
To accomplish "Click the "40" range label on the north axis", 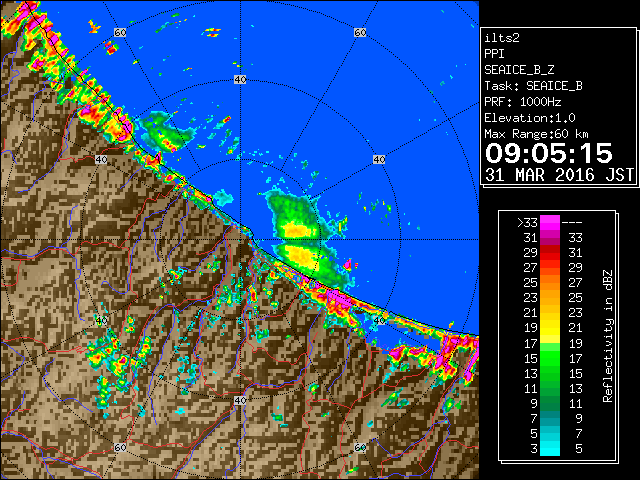I will tap(240, 80).
